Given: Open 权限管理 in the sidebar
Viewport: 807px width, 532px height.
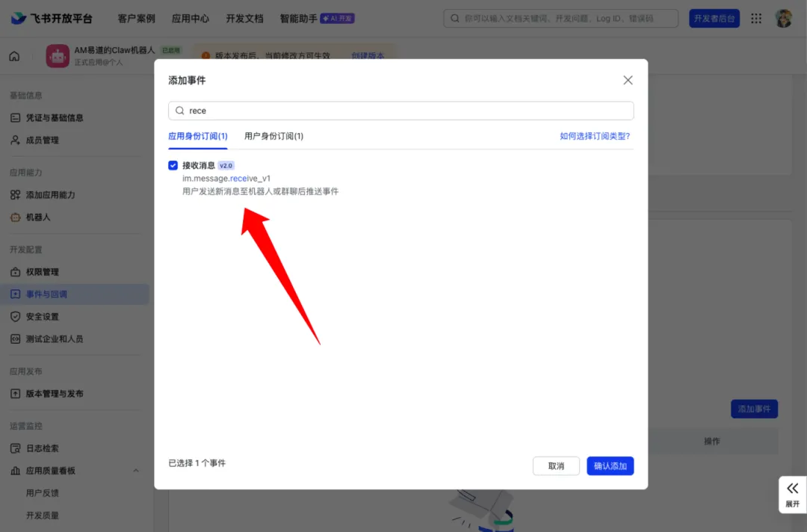Looking at the screenshot, I should click(x=42, y=272).
